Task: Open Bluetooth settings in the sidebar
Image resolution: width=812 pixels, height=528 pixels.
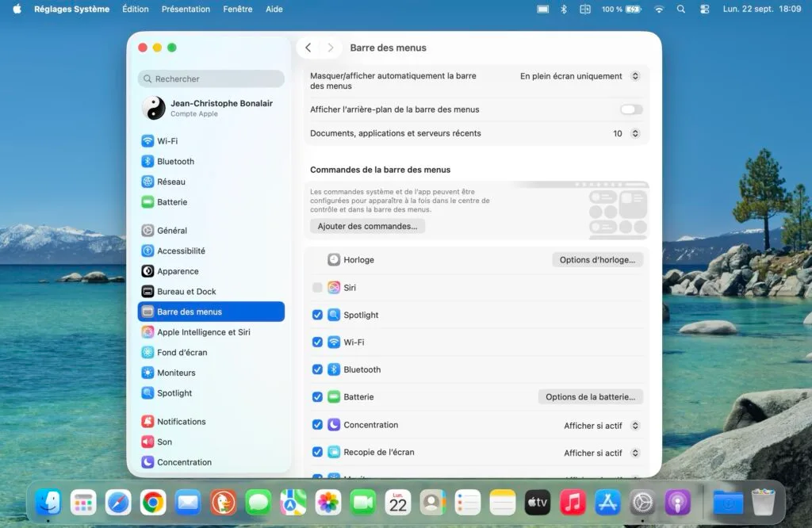Action: [x=176, y=161]
